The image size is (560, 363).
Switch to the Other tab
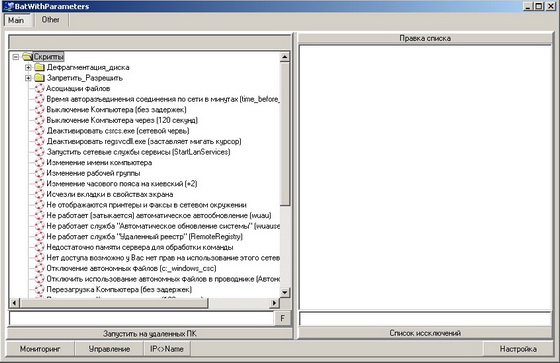[x=50, y=20]
